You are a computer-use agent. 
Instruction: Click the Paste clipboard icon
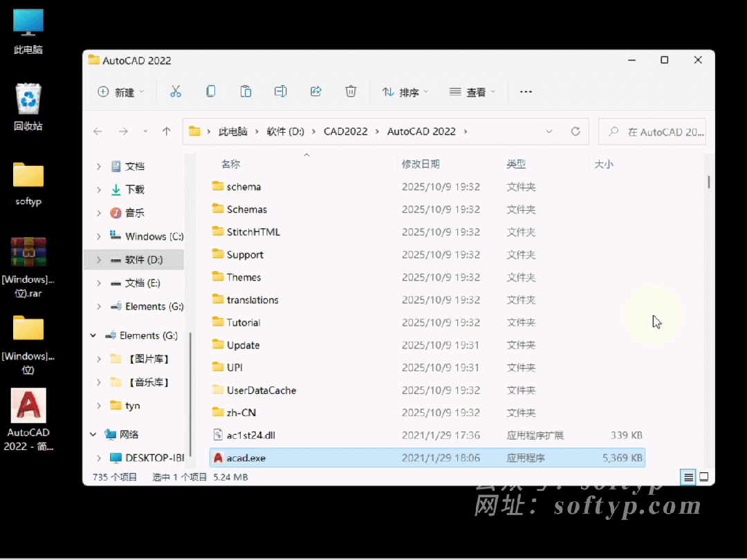pyautogui.click(x=246, y=91)
